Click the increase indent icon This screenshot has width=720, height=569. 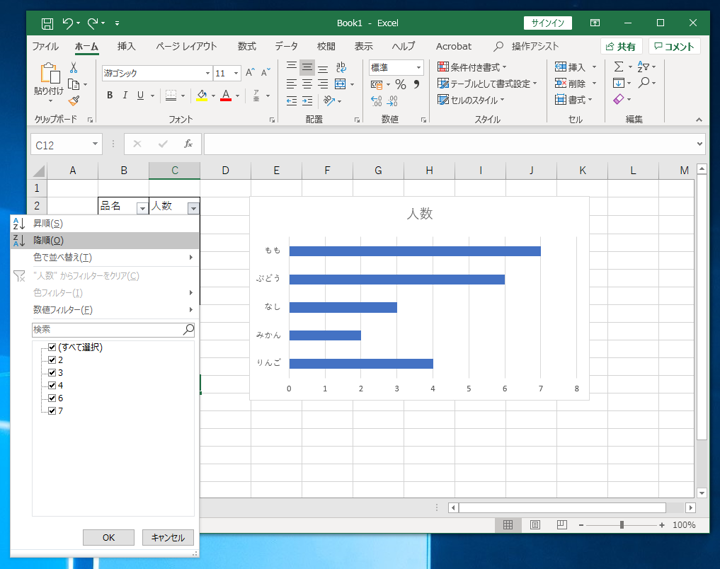(x=307, y=101)
